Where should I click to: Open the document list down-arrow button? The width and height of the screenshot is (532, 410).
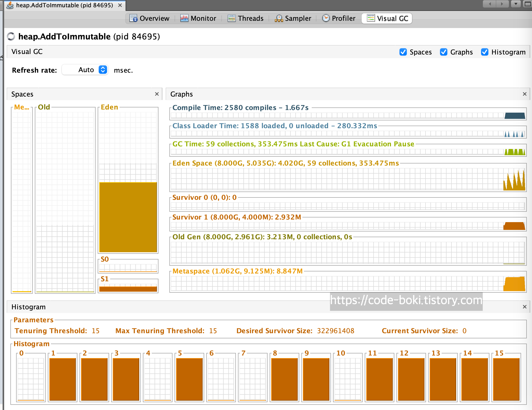tap(516, 4)
